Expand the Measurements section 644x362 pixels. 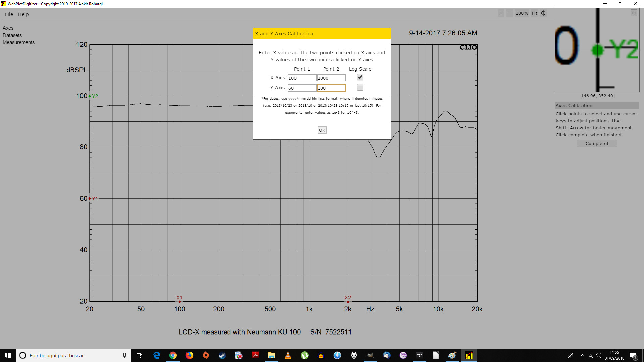(x=18, y=42)
